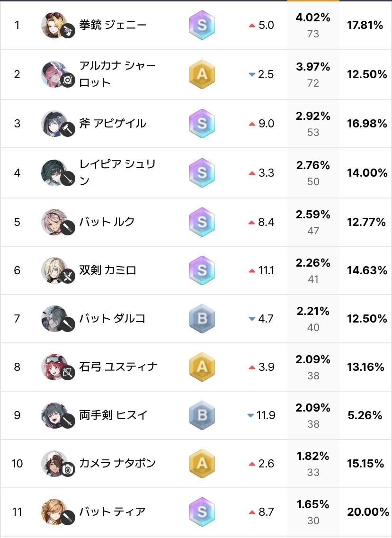Click the S tier badge for バット ティア
The image size is (392, 538).
coord(202,512)
